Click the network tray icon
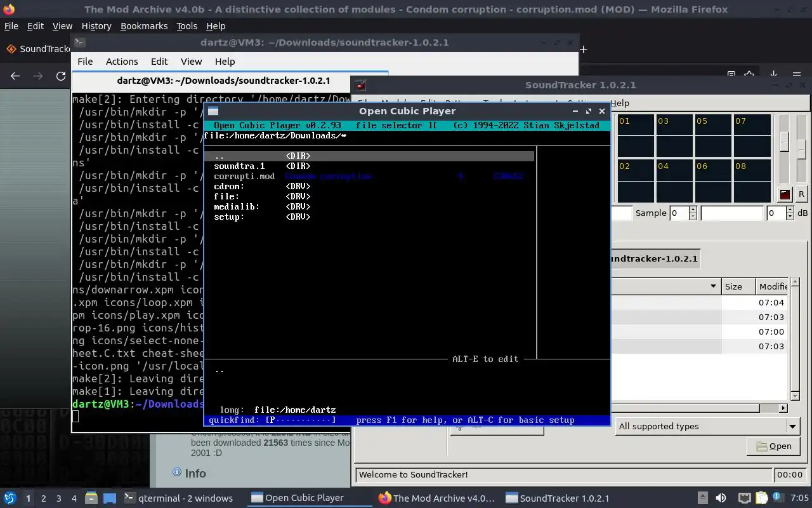Screen dimensions: 812x508 745,498
